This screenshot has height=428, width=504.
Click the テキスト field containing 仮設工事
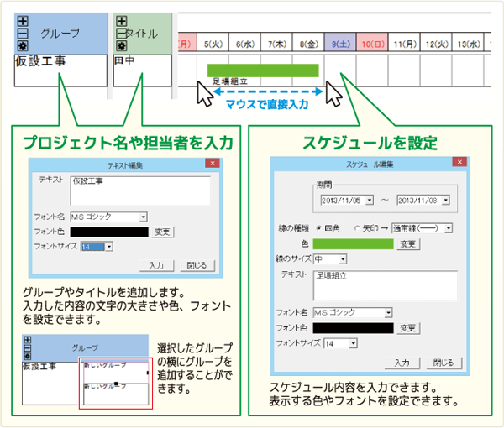(140, 191)
